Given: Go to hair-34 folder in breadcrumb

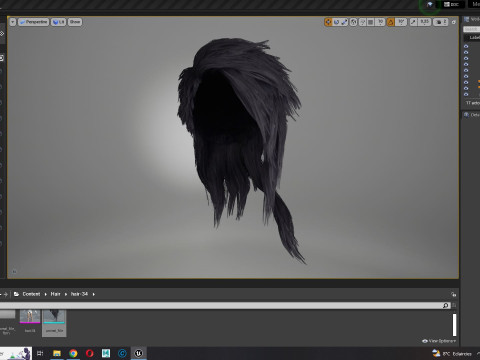Looking at the screenshot, I should coord(79,294).
